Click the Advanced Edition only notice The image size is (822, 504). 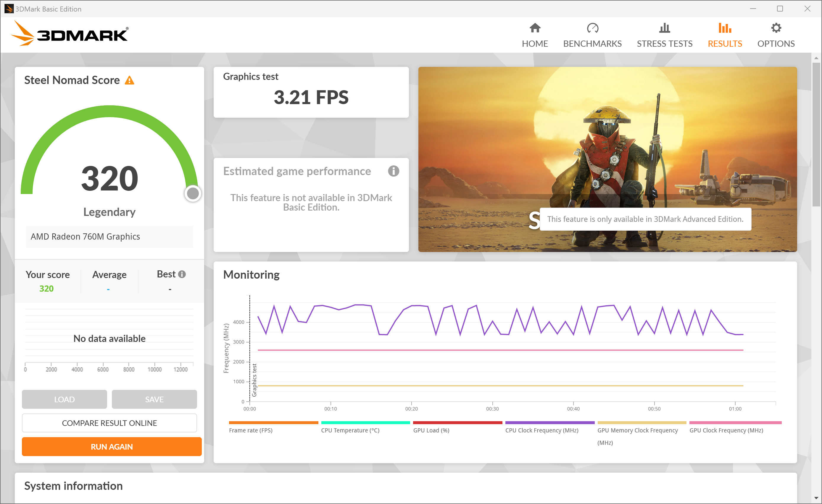(x=645, y=219)
